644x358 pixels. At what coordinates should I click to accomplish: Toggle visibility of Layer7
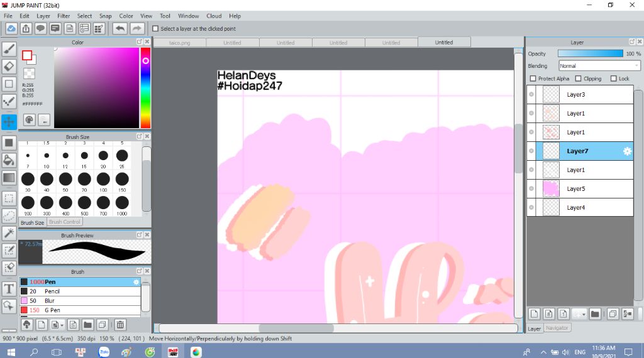click(x=531, y=151)
